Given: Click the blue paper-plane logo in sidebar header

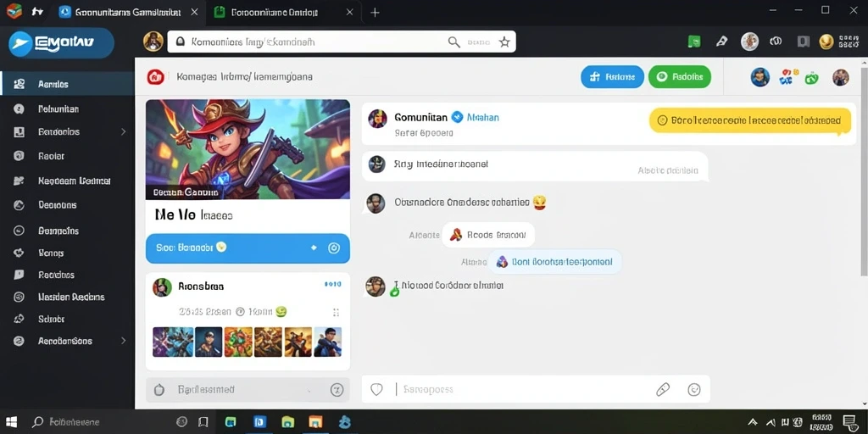Looking at the screenshot, I should tap(21, 44).
